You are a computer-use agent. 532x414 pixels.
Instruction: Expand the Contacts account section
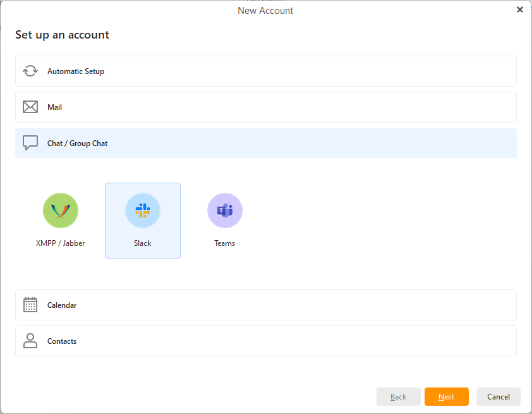265,341
